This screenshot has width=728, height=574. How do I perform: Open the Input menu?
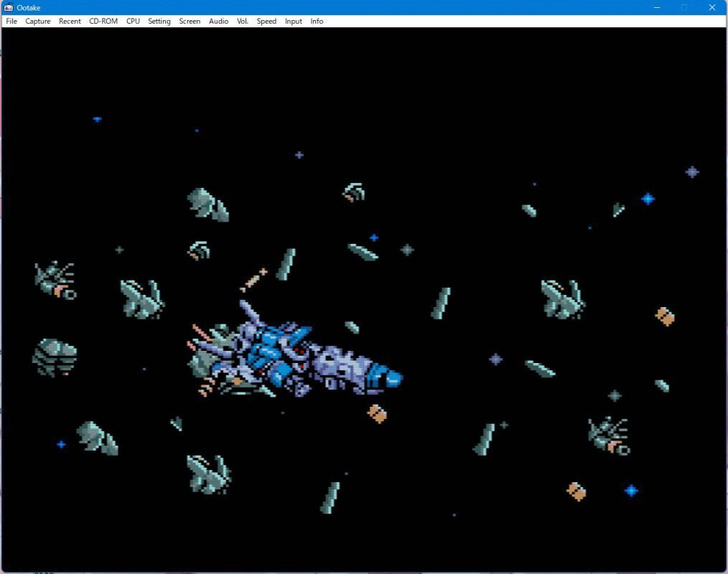294,22
